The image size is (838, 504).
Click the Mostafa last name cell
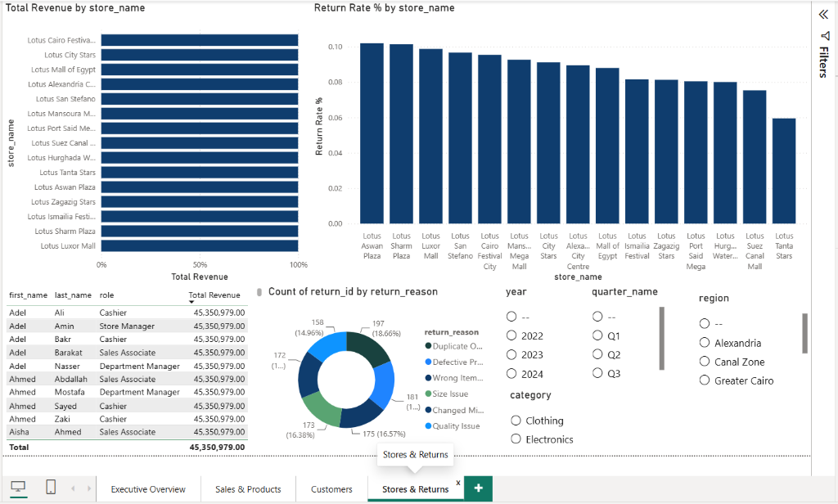click(70, 392)
